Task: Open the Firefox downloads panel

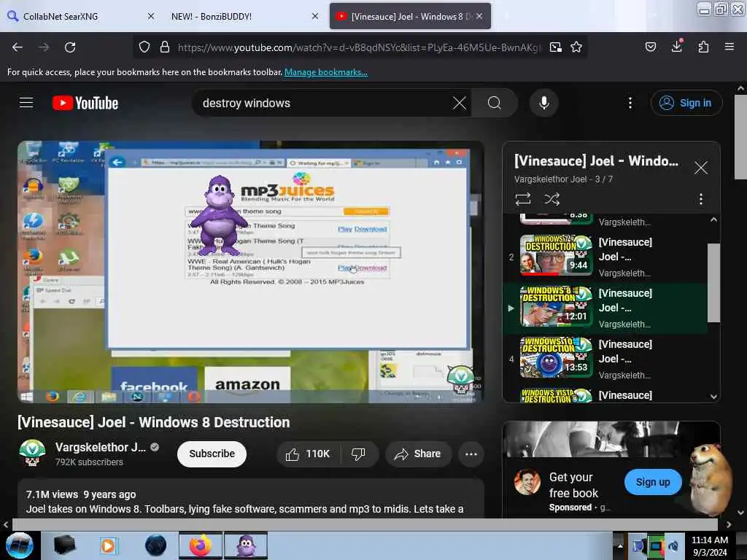Action: click(x=677, y=46)
